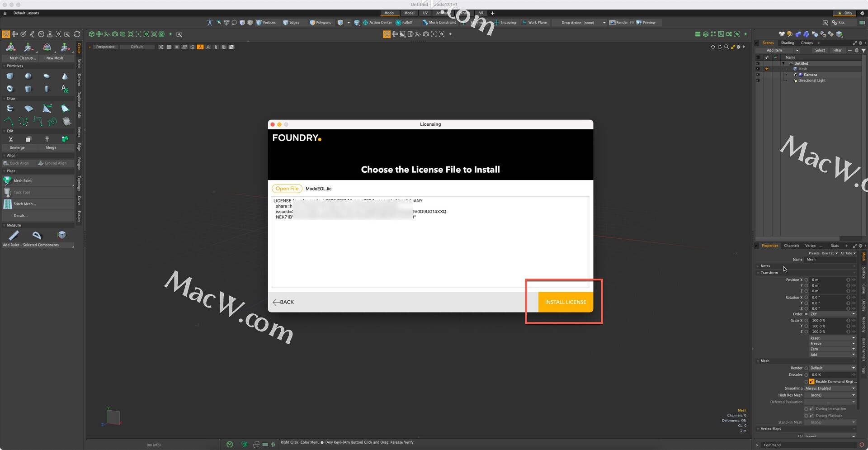Image resolution: width=868 pixels, height=450 pixels.
Task: Click the Render channel radio dot
Action: (806, 368)
